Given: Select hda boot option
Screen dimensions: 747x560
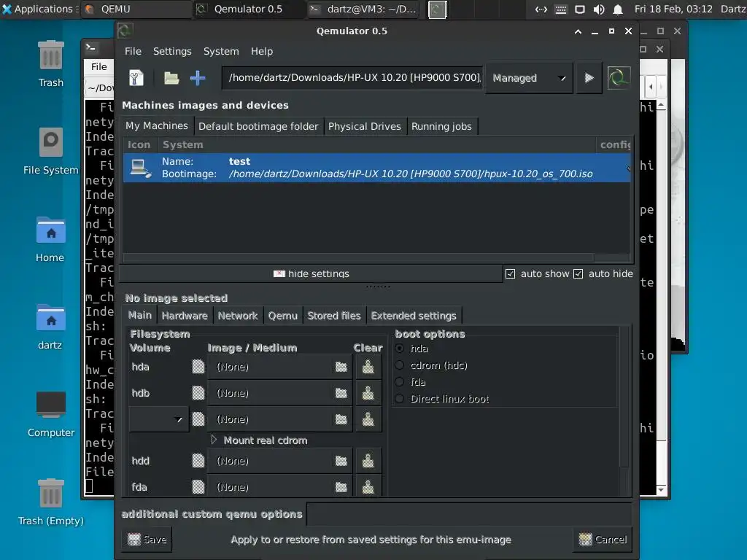Looking at the screenshot, I should coord(400,348).
